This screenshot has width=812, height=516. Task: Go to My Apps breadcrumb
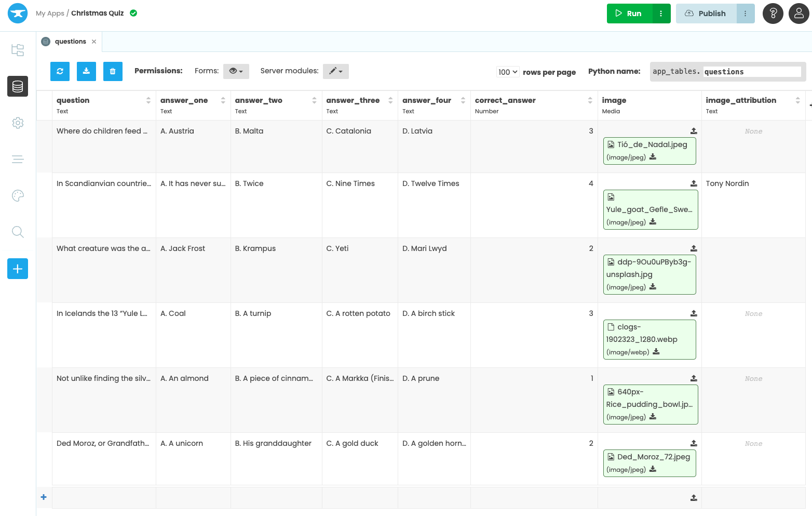pyautogui.click(x=50, y=14)
